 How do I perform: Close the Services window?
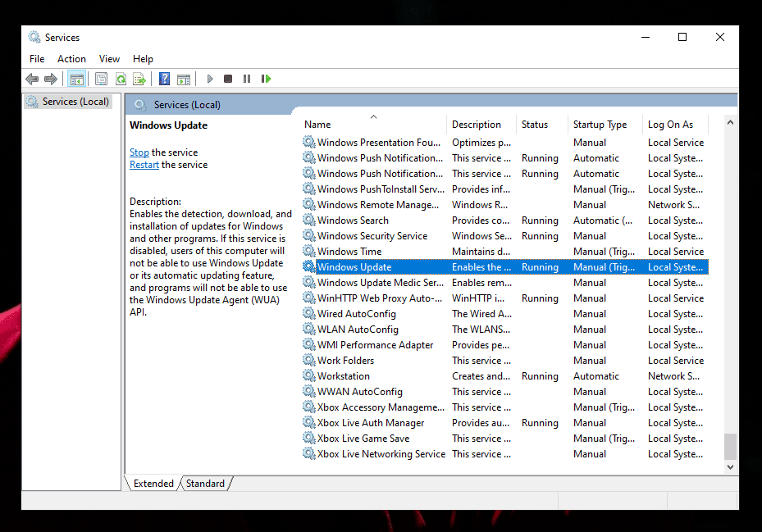pyautogui.click(x=720, y=37)
